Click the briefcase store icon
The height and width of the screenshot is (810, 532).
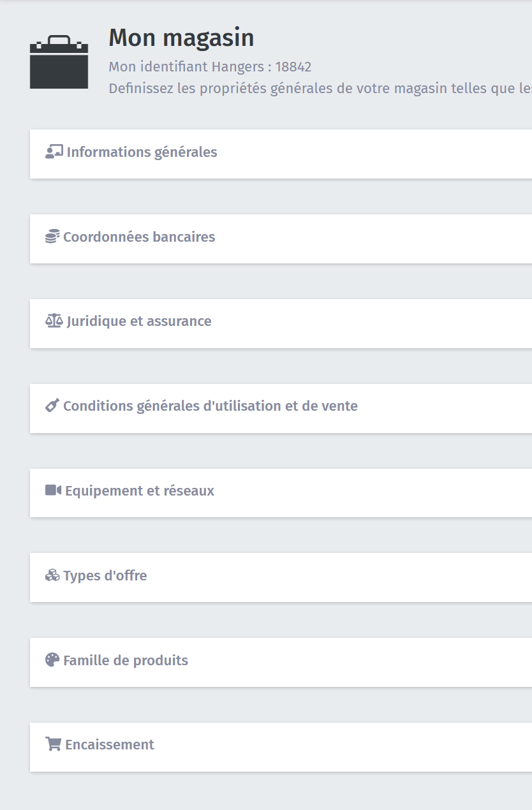[x=59, y=62]
